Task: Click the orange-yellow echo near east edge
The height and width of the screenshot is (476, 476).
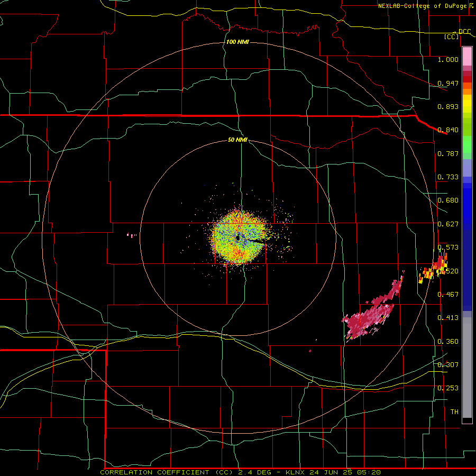Action: (x=434, y=268)
